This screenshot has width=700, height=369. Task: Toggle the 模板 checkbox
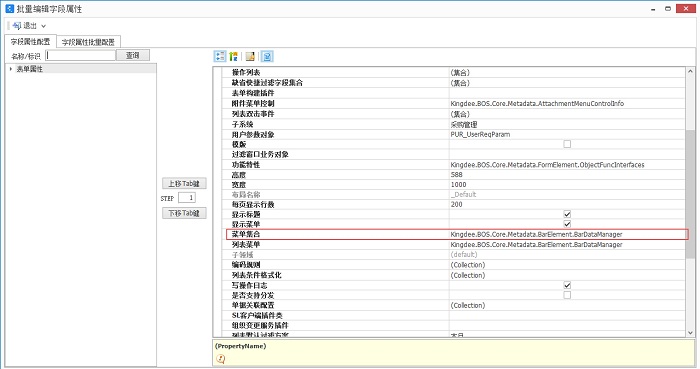pyautogui.click(x=567, y=144)
